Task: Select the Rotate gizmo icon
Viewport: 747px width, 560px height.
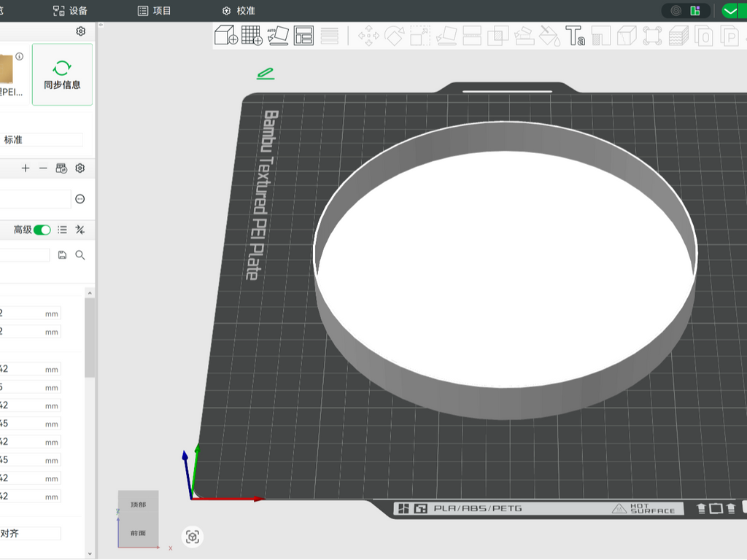Action: coord(395,36)
